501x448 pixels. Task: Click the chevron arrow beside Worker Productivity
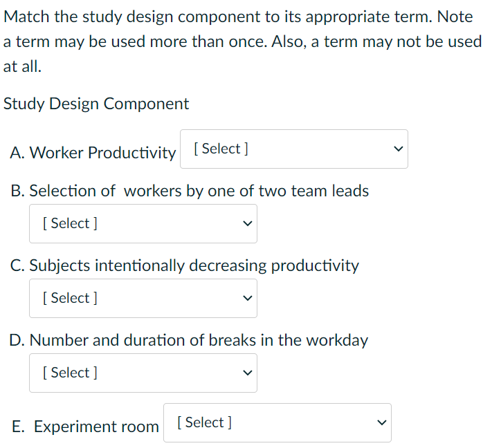(x=397, y=149)
